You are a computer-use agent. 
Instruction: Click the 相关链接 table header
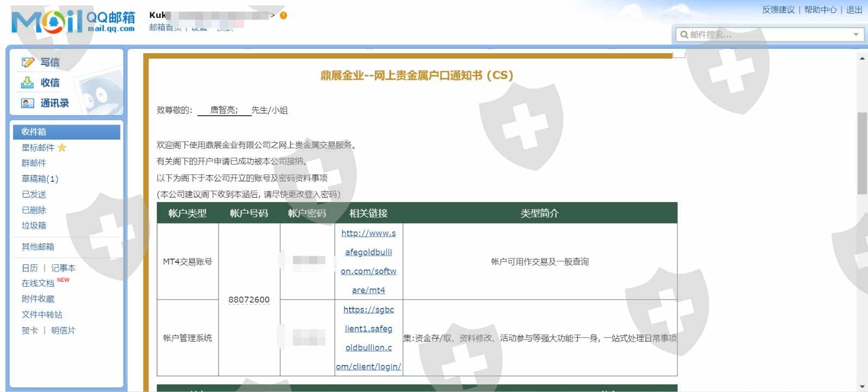coord(368,213)
